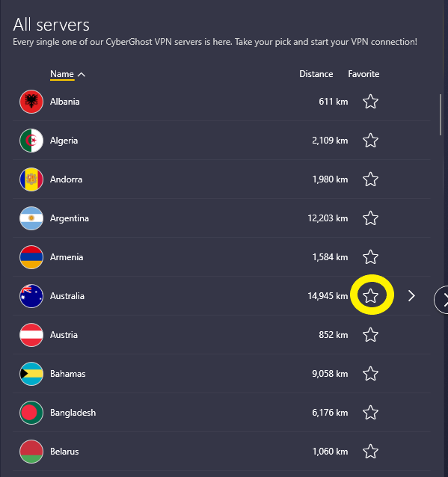The width and height of the screenshot is (448, 477).
Task: Toggle the favorite star for Albania
Action: click(x=371, y=102)
